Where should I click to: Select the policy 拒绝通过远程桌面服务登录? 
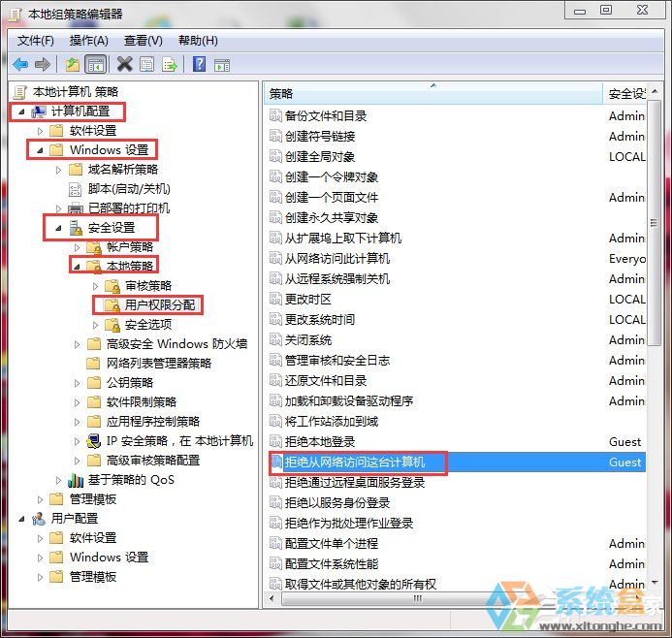[355, 483]
